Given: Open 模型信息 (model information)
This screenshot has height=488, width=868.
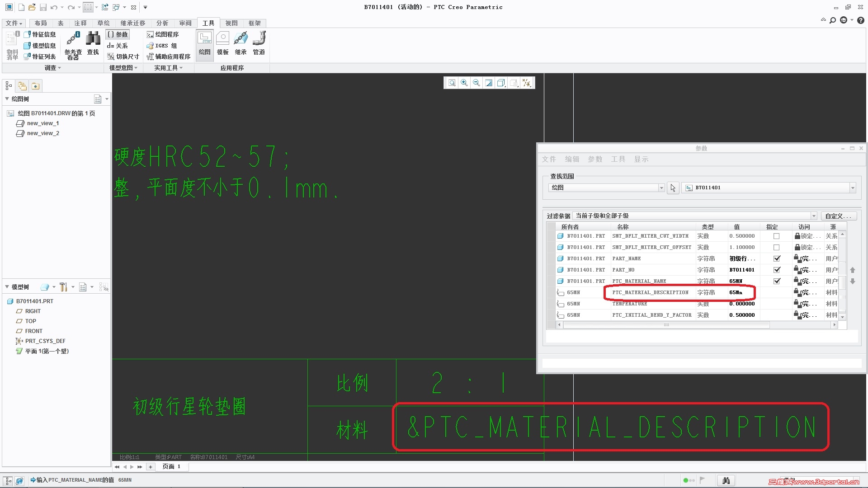Looking at the screenshot, I should 40,46.
